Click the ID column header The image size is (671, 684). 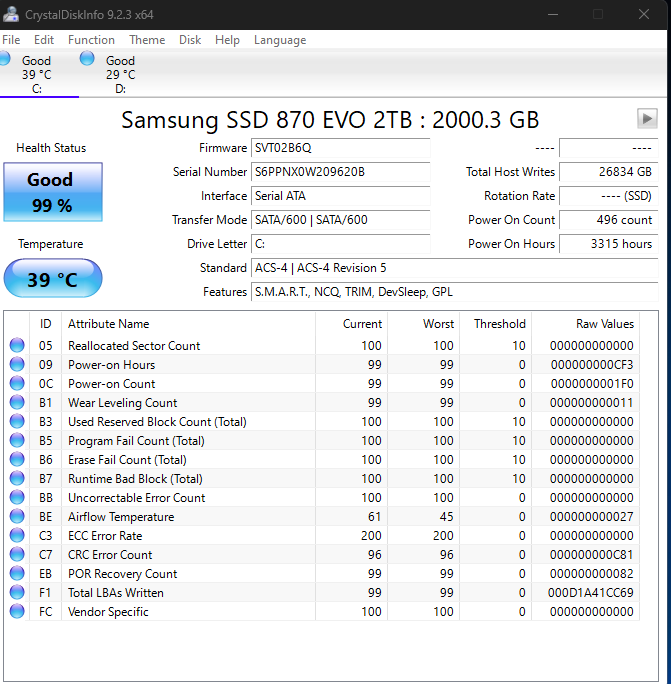pos(45,324)
